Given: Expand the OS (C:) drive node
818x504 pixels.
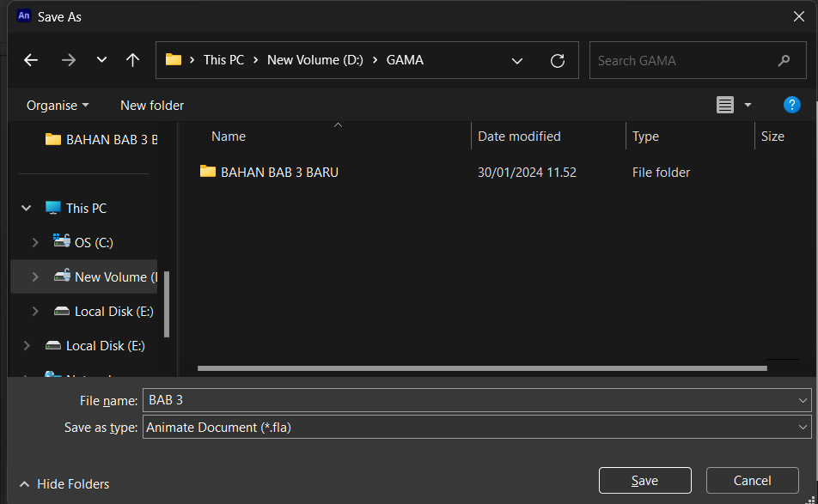Looking at the screenshot, I should [35, 243].
